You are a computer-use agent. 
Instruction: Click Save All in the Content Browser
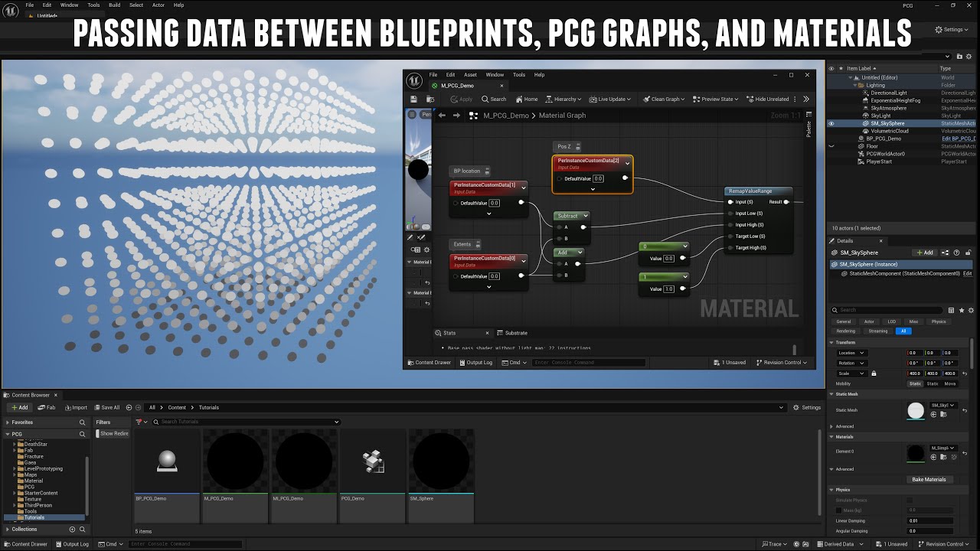pos(106,407)
